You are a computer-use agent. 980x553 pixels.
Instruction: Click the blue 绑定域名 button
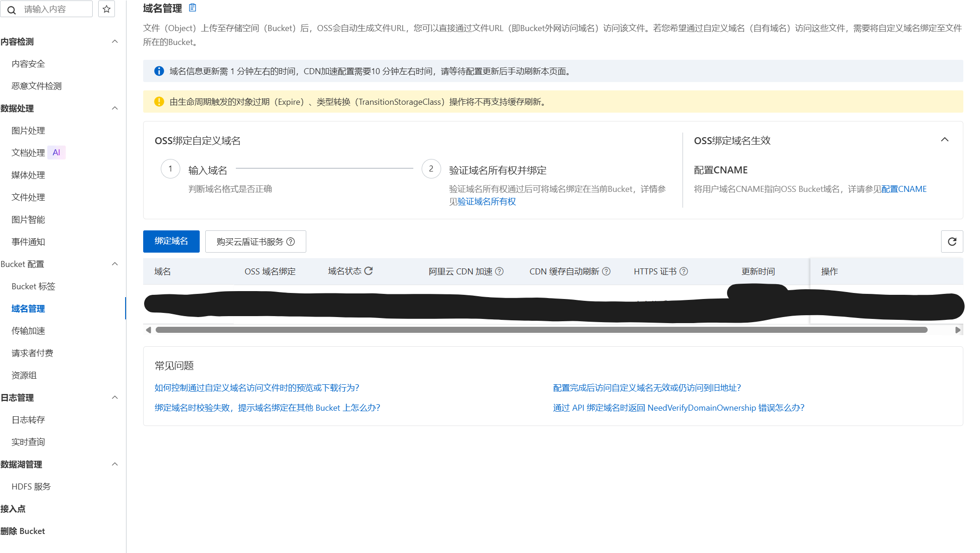(171, 241)
